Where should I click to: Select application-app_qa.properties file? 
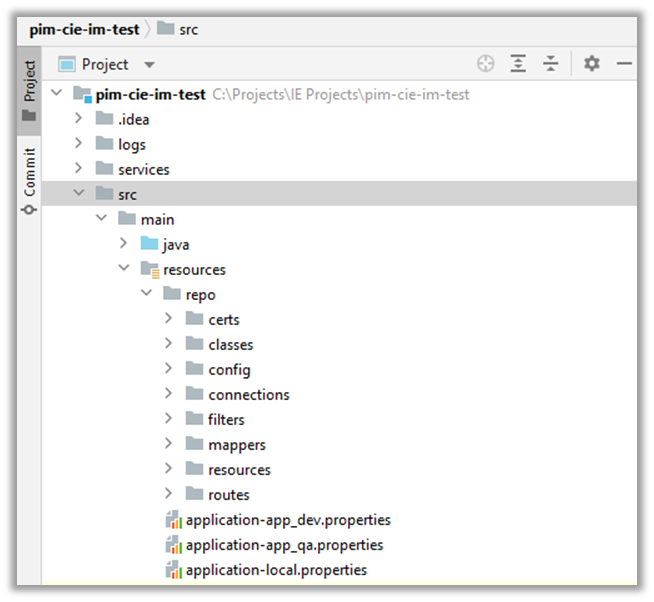tap(284, 545)
